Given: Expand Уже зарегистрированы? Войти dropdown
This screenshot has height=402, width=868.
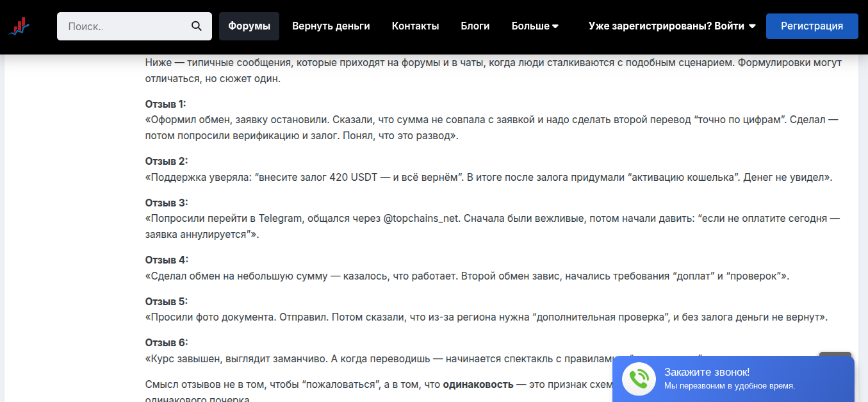Looking at the screenshot, I should [x=672, y=26].
